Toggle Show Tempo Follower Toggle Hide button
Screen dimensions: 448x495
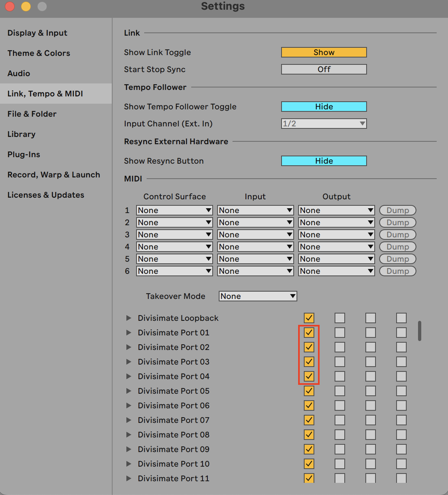tap(324, 107)
